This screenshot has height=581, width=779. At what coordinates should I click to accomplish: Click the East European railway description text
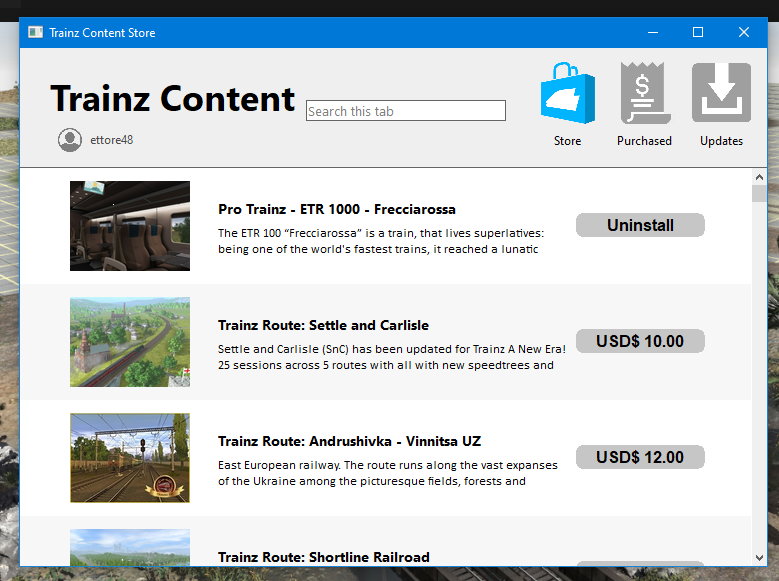(x=388, y=473)
